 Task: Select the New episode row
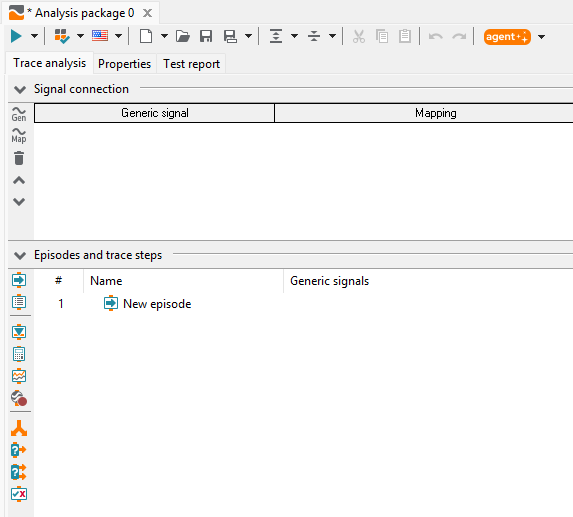[x=303, y=304]
